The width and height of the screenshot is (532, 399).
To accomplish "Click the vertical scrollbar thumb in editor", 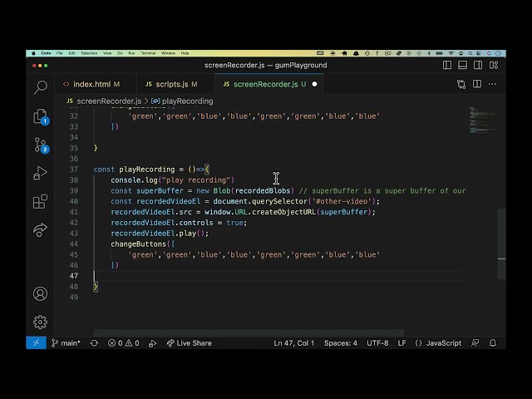I will point(501,244).
